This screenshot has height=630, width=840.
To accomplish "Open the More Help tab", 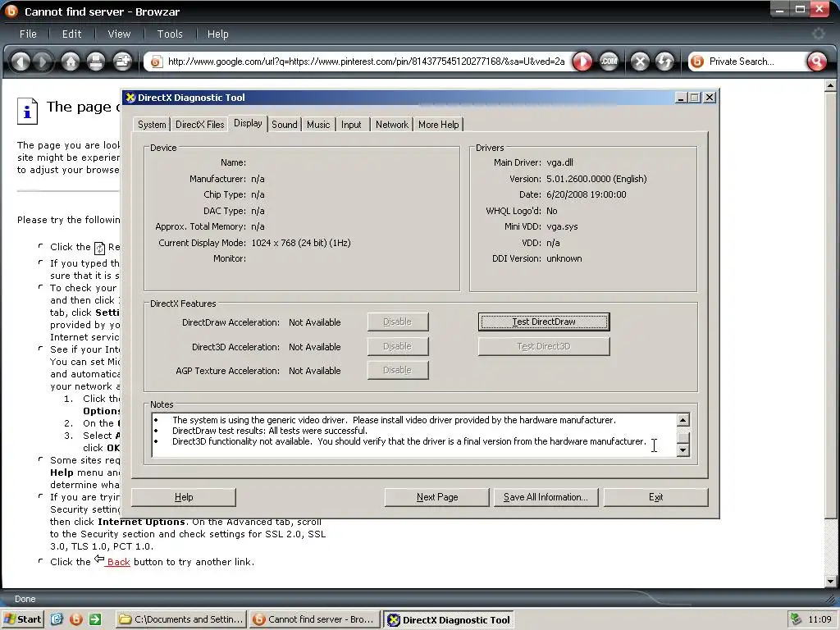I will pos(438,125).
